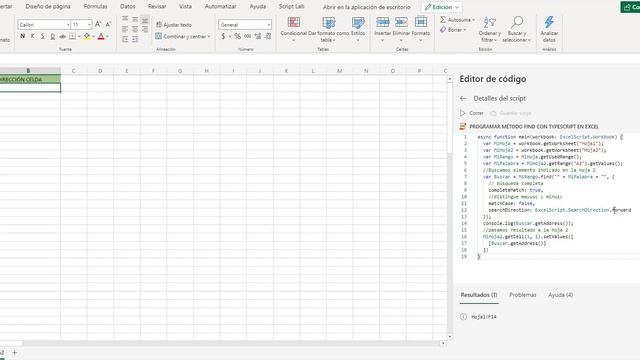640x360 pixels.
Task: Apply thousands separator style
Action: pos(247,36)
